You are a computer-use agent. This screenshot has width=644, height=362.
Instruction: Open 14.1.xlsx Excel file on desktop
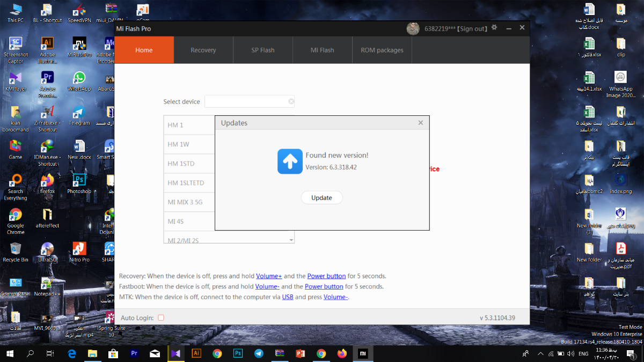[x=589, y=81]
